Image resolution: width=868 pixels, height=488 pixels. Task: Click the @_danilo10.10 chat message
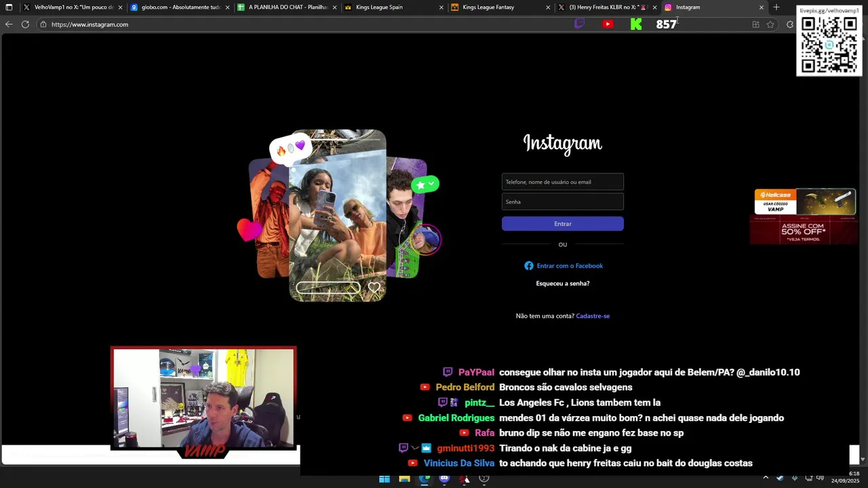(x=649, y=372)
